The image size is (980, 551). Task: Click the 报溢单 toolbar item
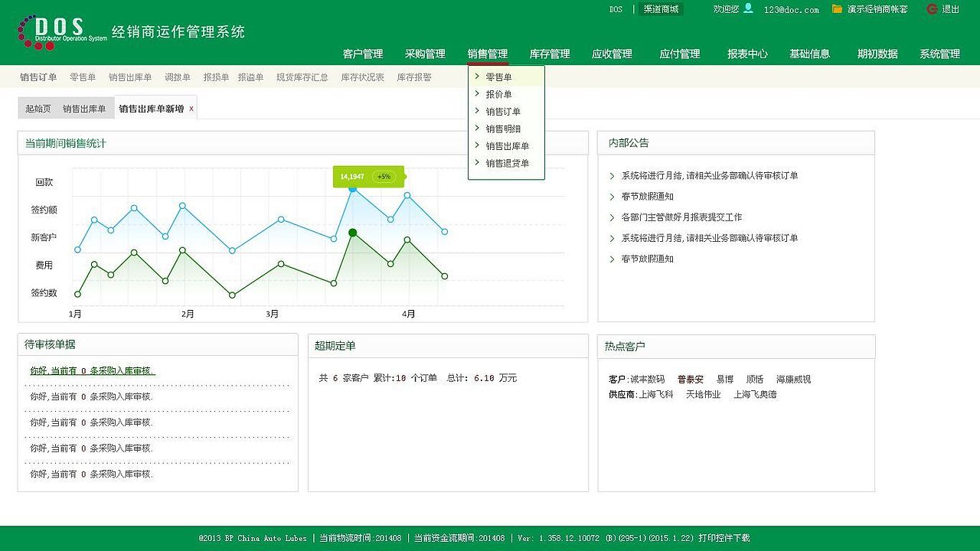(x=253, y=77)
